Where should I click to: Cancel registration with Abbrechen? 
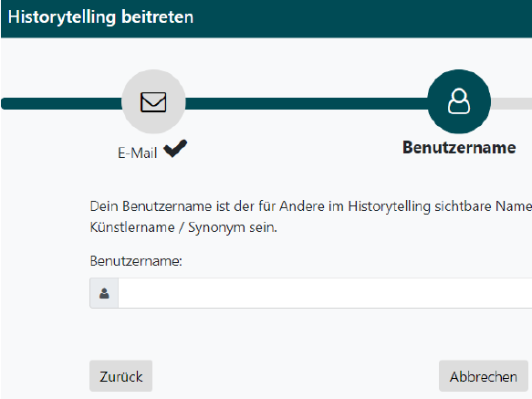click(x=483, y=376)
